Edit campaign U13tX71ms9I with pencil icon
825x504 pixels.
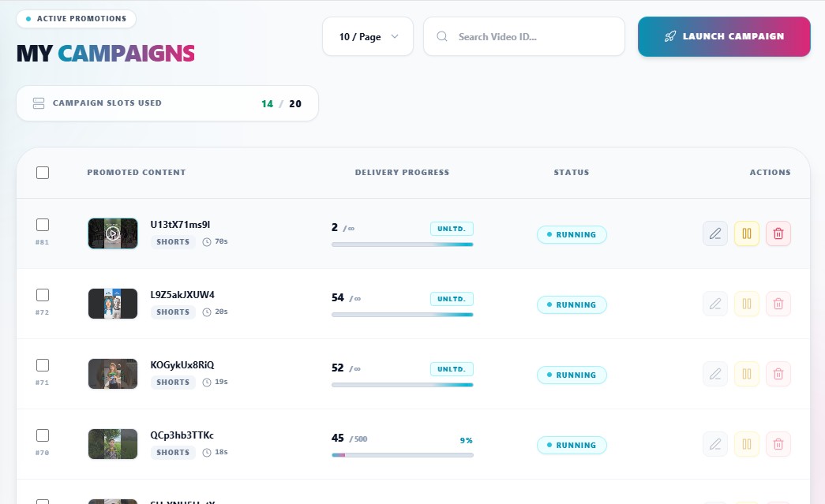click(x=715, y=233)
